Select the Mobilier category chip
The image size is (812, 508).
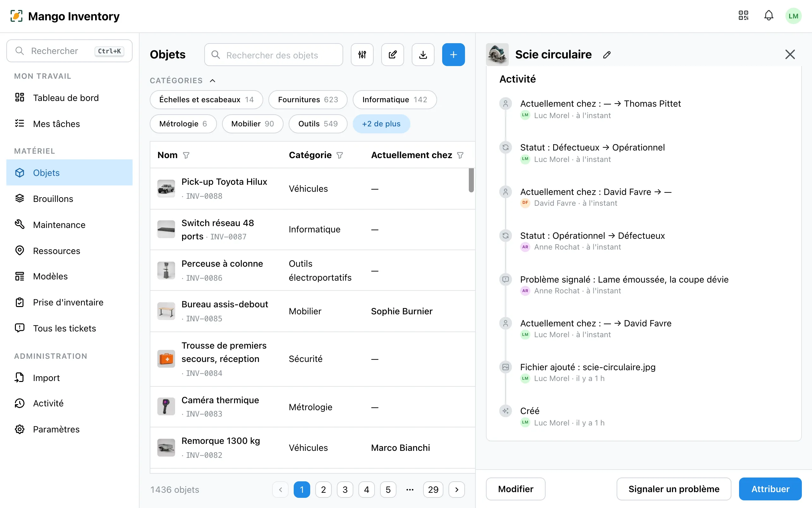pyautogui.click(x=252, y=124)
